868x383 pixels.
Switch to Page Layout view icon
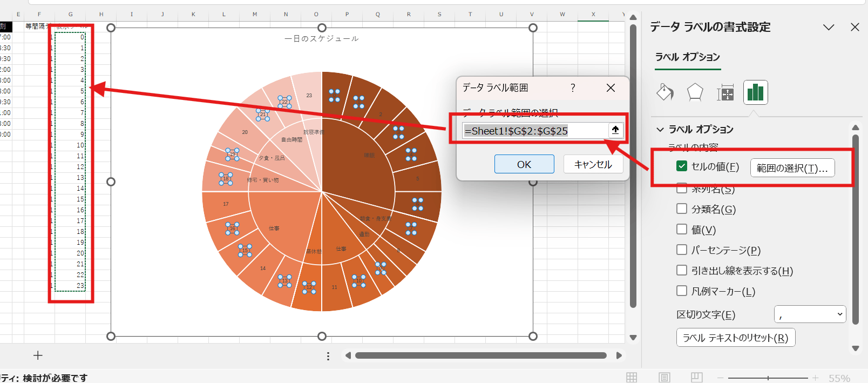[x=664, y=378]
